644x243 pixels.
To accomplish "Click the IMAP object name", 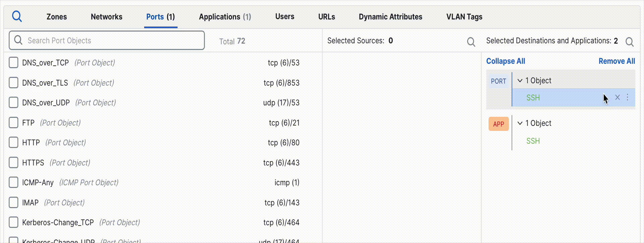I will click(x=30, y=203).
